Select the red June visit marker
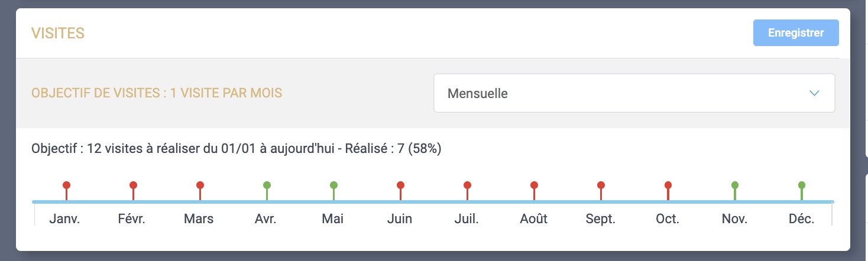The width and height of the screenshot is (868, 261). [x=401, y=185]
